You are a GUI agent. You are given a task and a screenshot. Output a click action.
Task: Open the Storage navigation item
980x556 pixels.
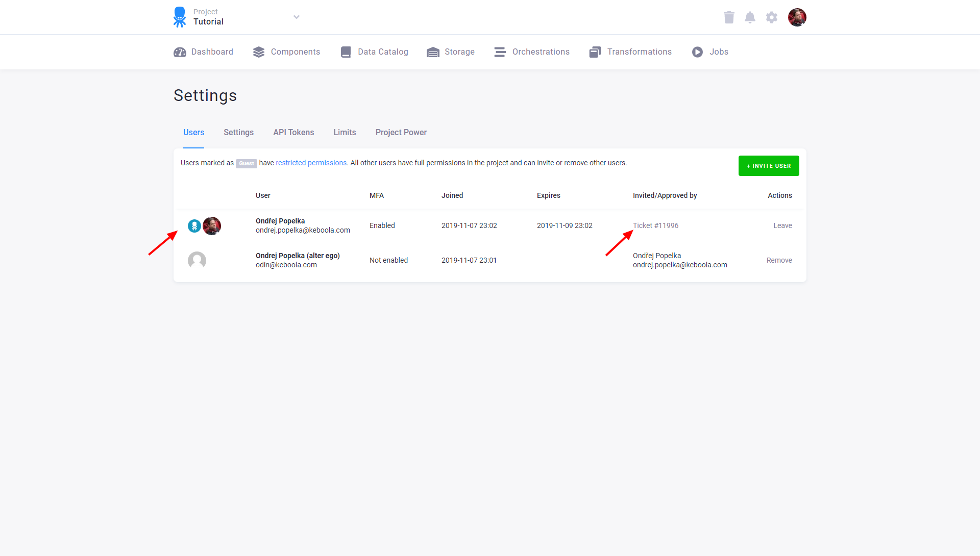[450, 52]
